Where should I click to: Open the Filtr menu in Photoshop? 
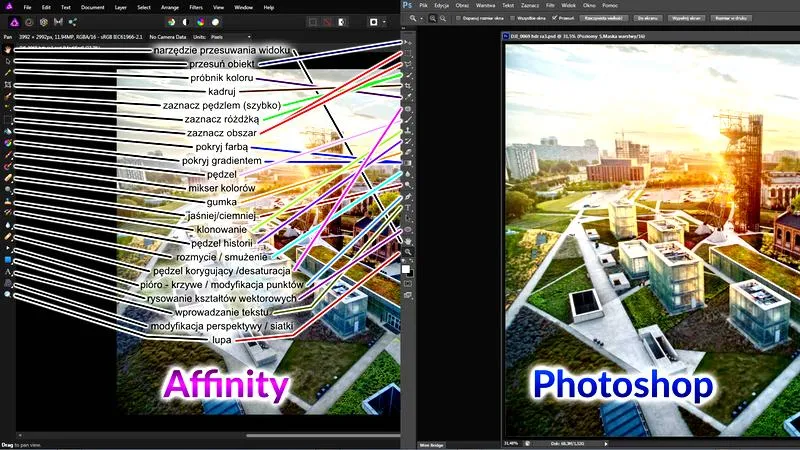pos(550,6)
